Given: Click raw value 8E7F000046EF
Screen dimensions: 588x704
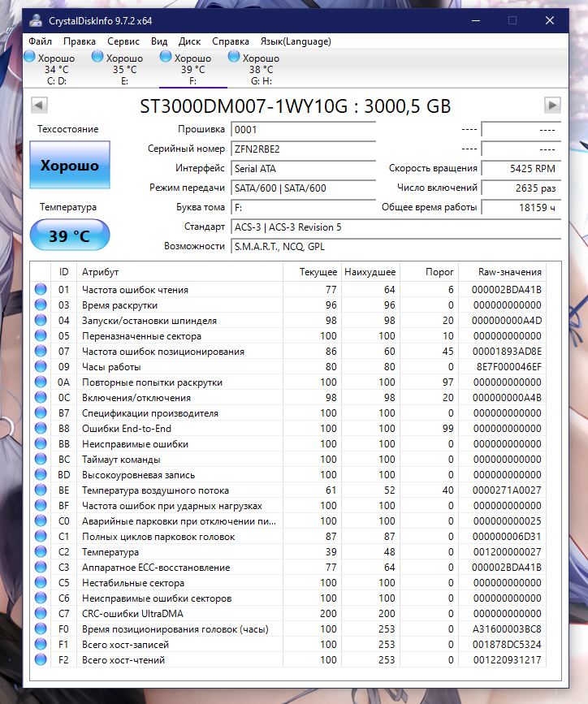Looking at the screenshot, I should pyautogui.click(x=509, y=367).
